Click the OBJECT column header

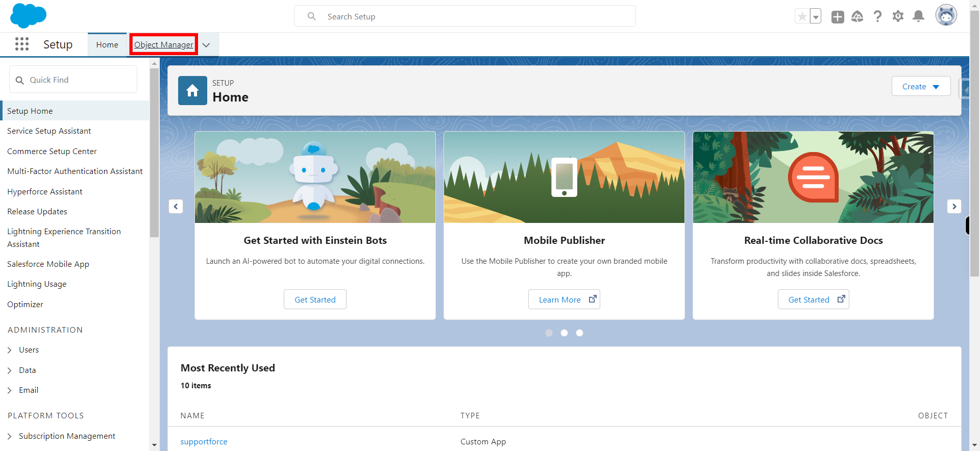click(933, 416)
